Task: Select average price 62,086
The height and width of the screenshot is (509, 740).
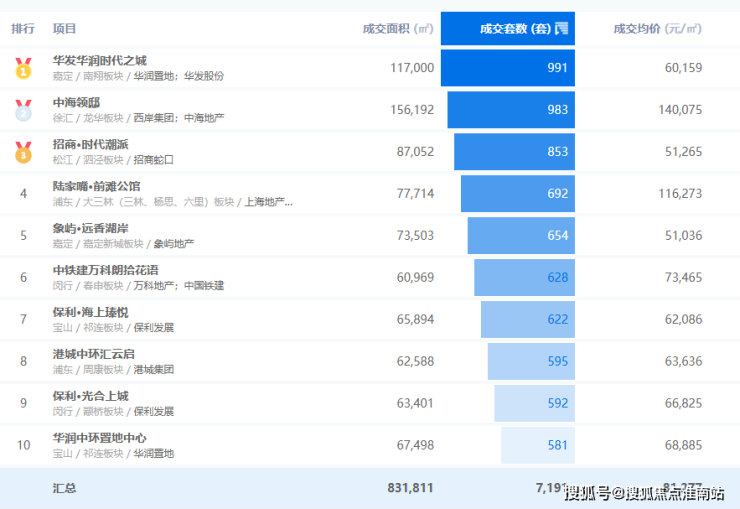Action: point(683,320)
